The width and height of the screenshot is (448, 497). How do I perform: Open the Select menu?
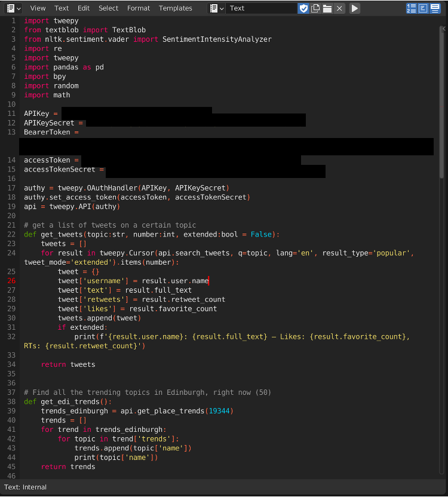pyautogui.click(x=108, y=8)
